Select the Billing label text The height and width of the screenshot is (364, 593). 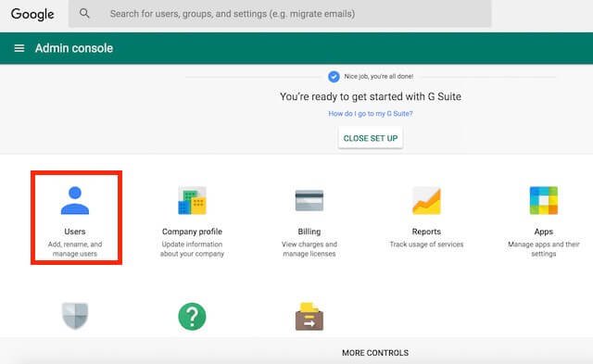309,232
